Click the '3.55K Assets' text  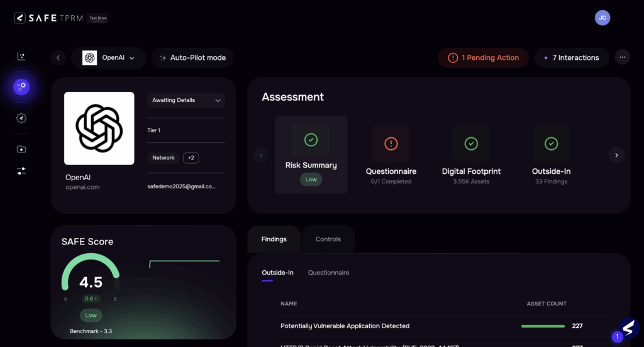(x=471, y=182)
